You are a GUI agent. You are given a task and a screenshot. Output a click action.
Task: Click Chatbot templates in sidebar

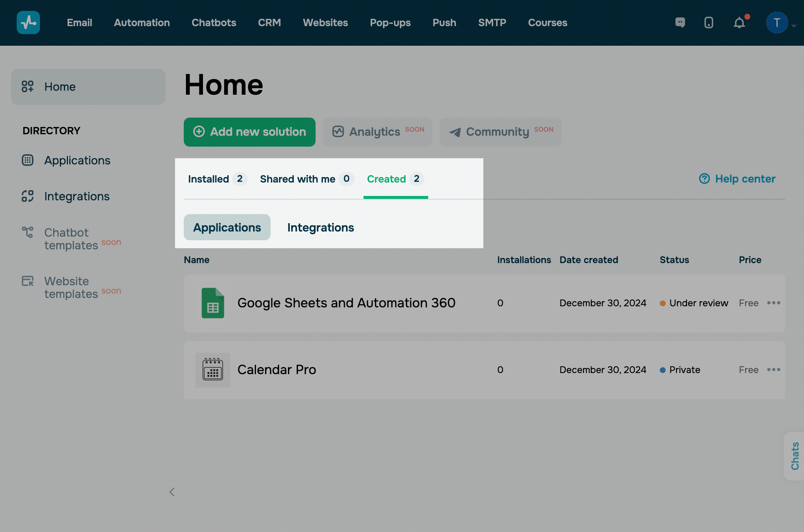71,239
